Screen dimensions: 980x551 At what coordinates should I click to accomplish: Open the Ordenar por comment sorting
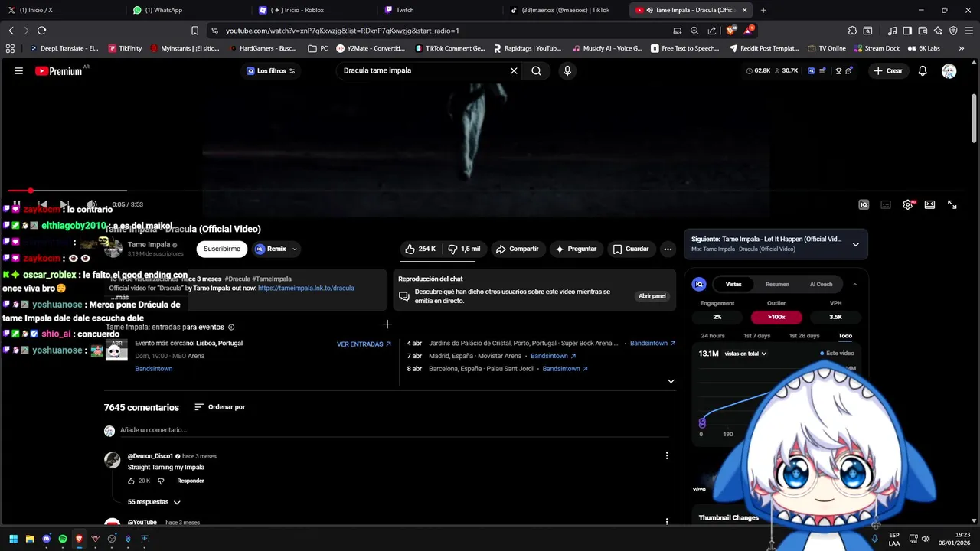tap(220, 407)
